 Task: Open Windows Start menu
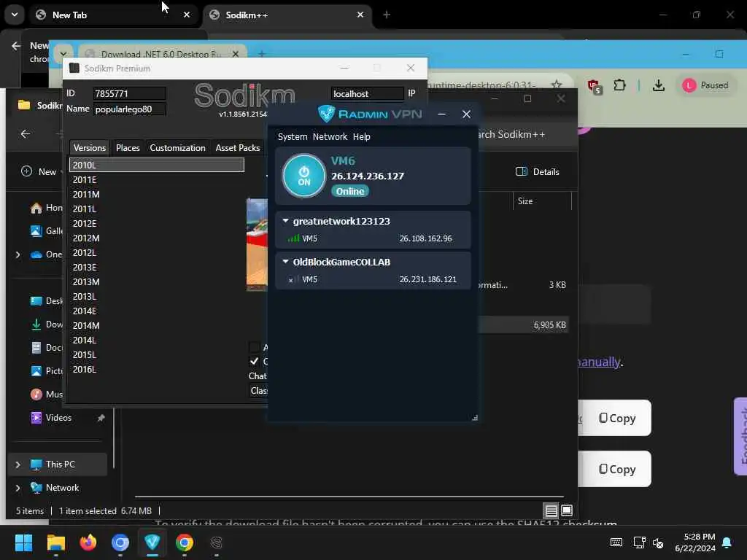(x=23, y=542)
